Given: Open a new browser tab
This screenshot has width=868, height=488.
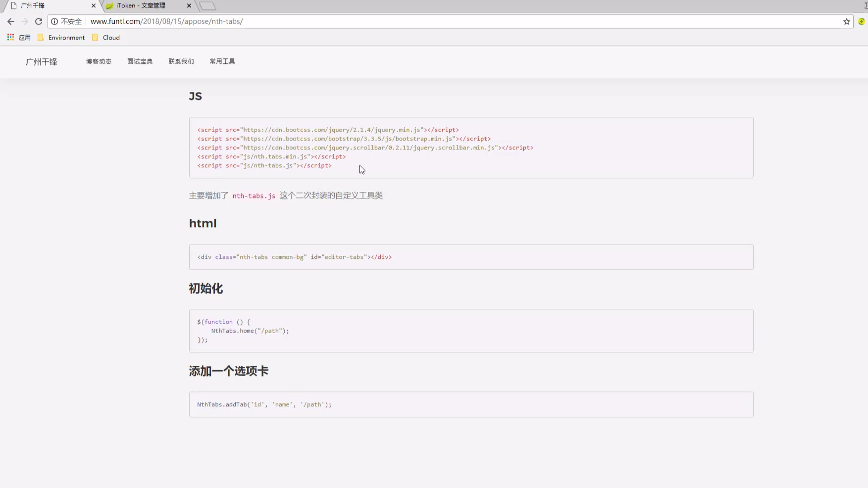Looking at the screenshot, I should point(208,6).
